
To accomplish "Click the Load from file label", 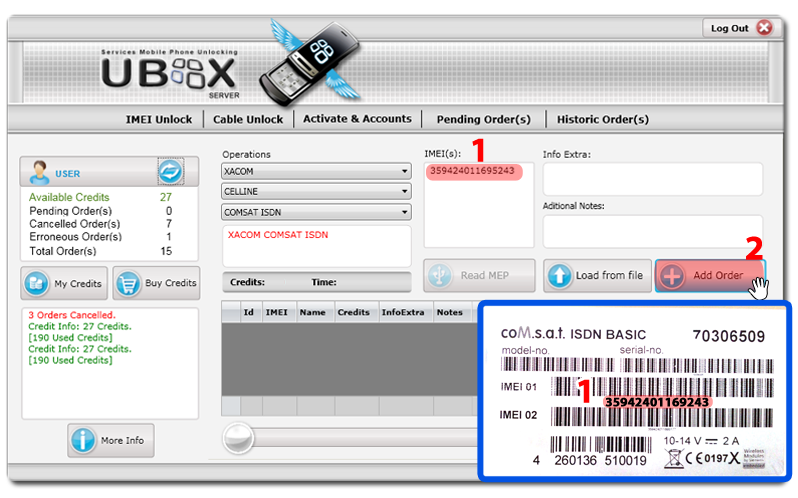I will pos(609,275).
